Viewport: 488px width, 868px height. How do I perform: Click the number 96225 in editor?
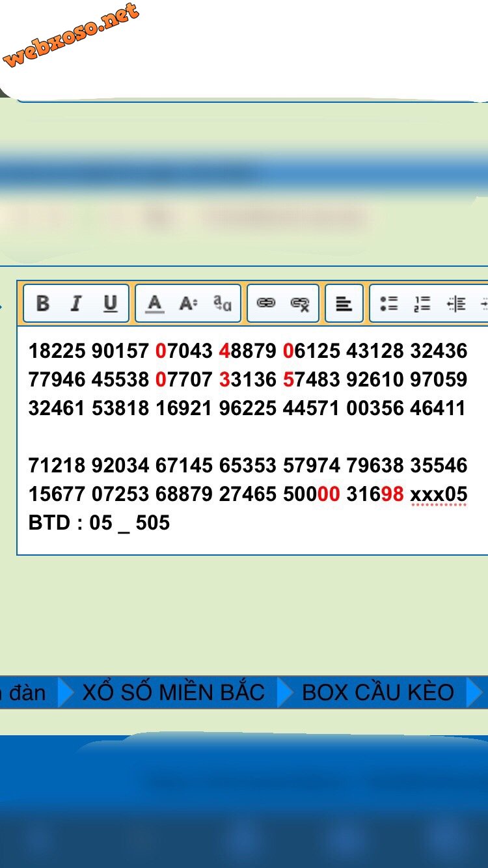pos(248,408)
